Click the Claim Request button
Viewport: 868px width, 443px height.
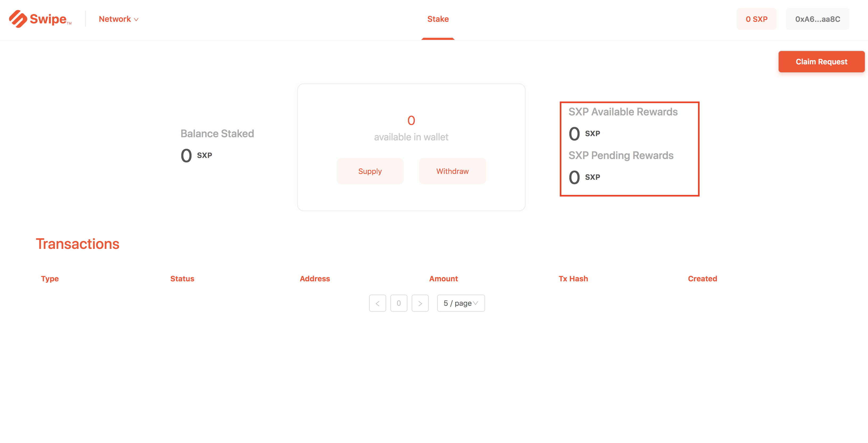tap(821, 62)
